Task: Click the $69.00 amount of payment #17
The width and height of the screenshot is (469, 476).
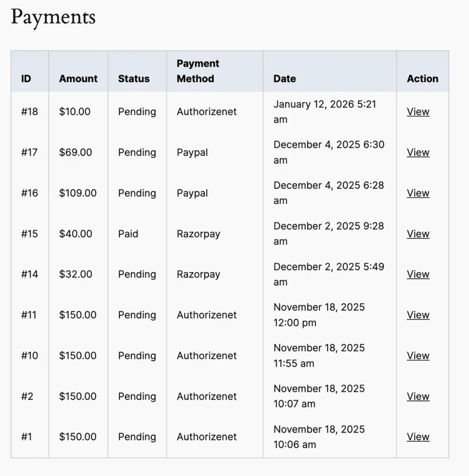Action: (x=75, y=152)
